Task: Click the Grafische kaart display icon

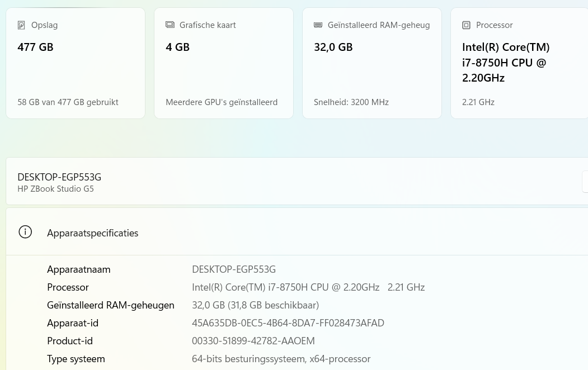Action: point(170,25)
